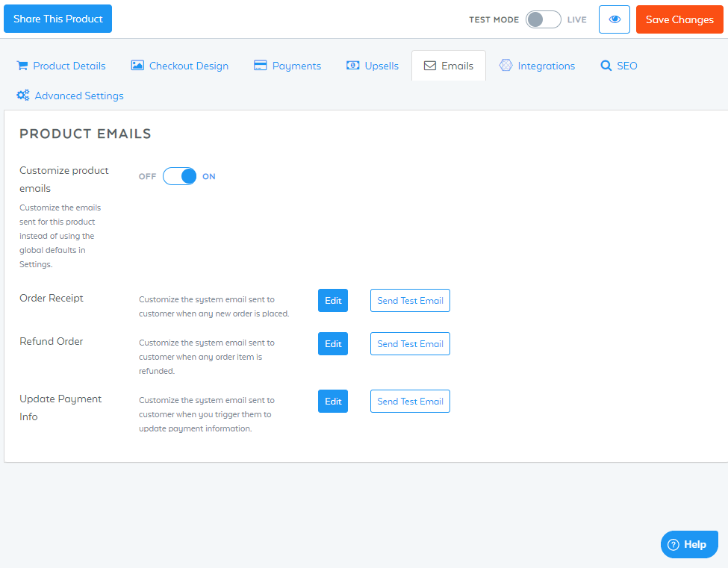Open the Checkout Design tab
This screenshot has width=728, height=568.
coord(180,66)
